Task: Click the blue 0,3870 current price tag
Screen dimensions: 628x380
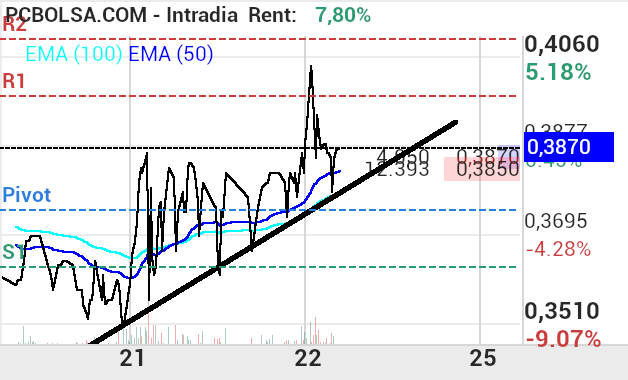Action: (x=569, y=147)
